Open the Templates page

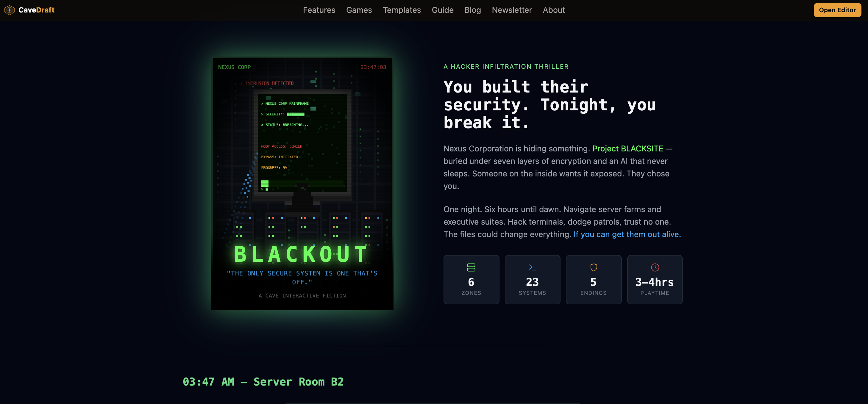tap(402, 10)
